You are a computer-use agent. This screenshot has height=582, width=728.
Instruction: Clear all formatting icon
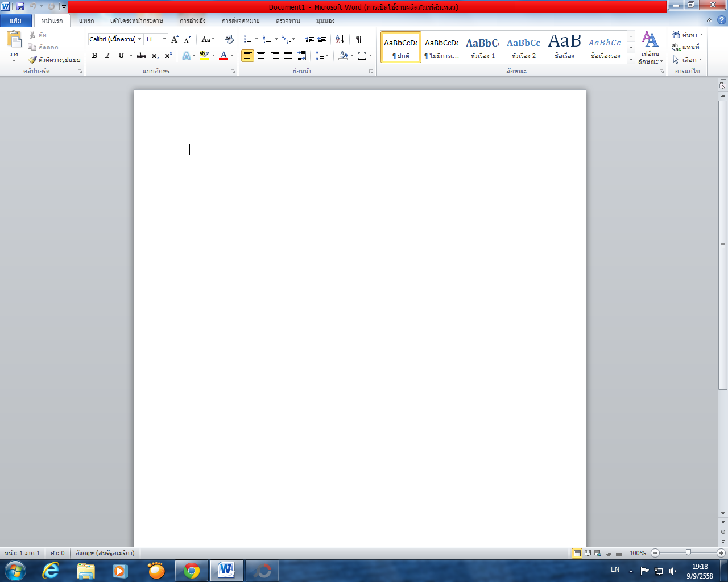coord(229,39)
